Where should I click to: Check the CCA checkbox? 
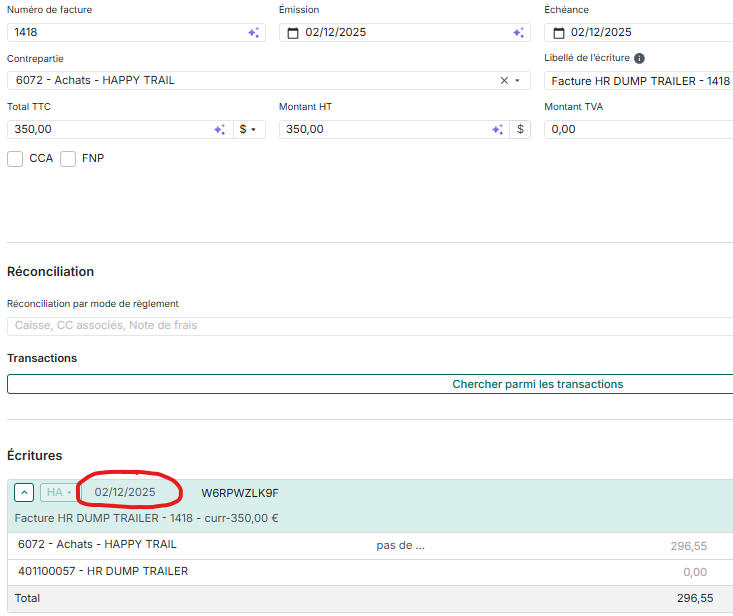tap(15, 159)
